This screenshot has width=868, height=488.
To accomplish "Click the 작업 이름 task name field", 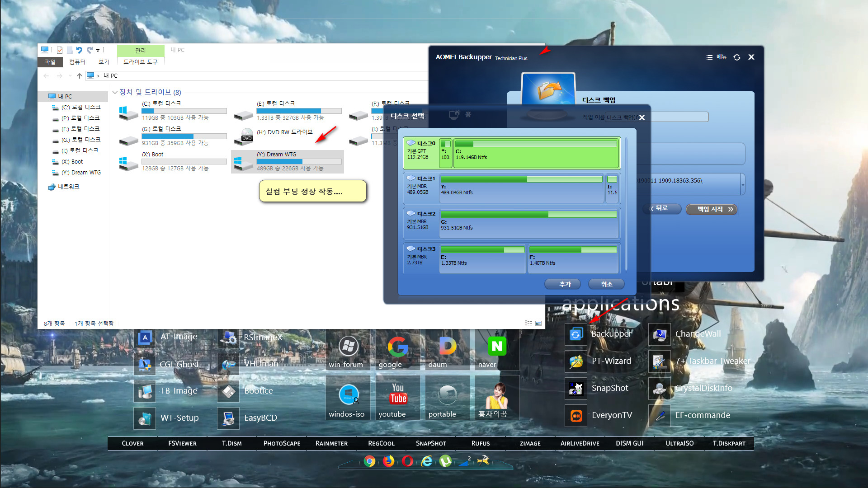I will [x=657, y=117].
